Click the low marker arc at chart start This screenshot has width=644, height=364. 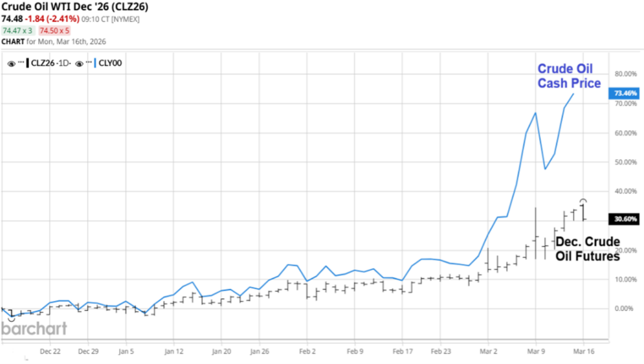click(11, 320)
